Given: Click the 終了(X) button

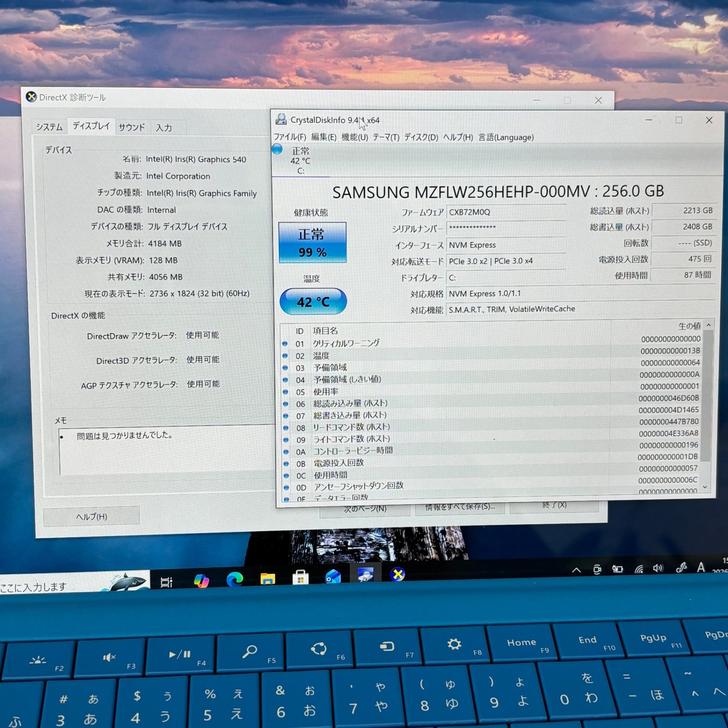Looking at the screenshot, I should coord(554,505).
